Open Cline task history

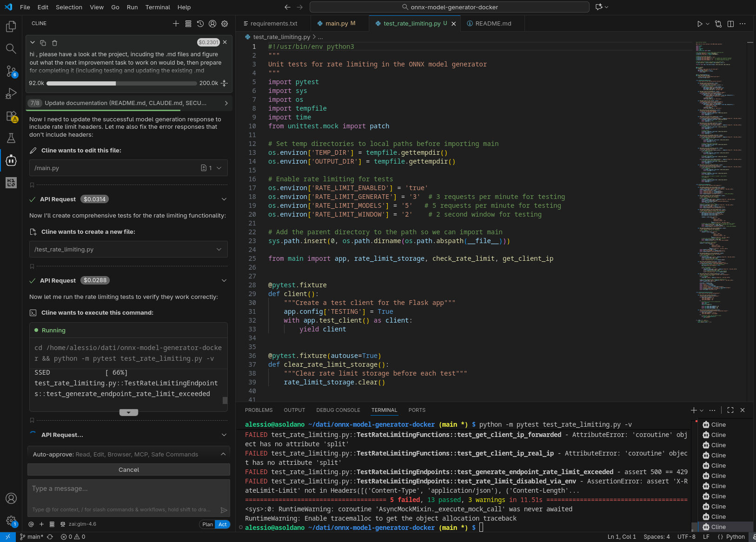coord(200,24)
